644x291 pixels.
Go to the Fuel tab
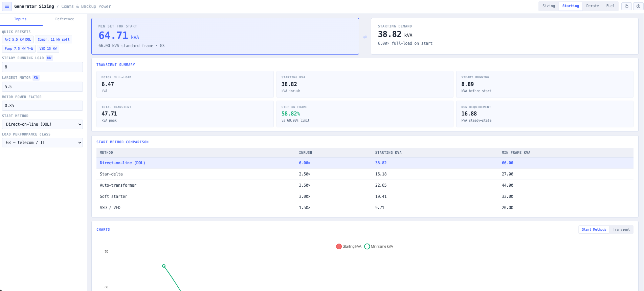coord(610,6)
